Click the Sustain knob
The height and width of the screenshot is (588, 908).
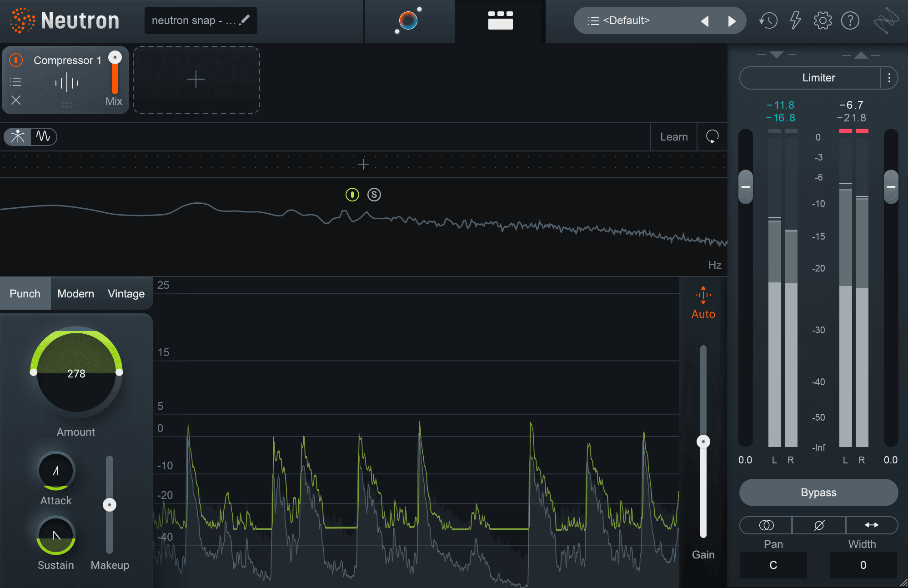56,535
